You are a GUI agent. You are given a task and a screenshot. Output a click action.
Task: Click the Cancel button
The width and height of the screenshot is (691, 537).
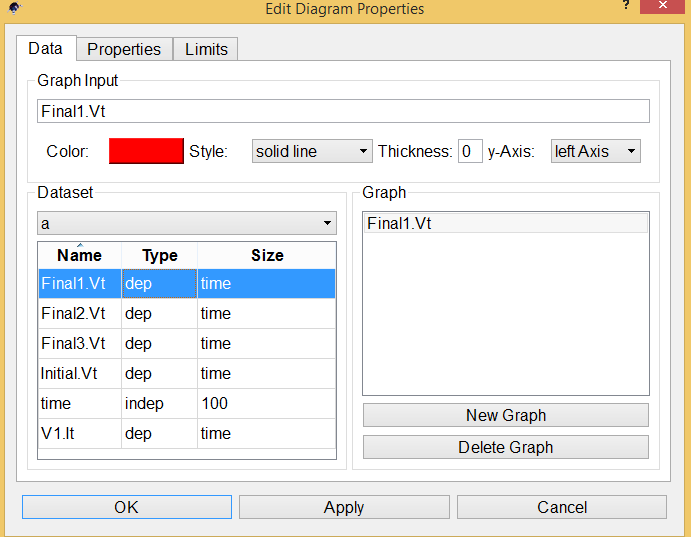562,507
